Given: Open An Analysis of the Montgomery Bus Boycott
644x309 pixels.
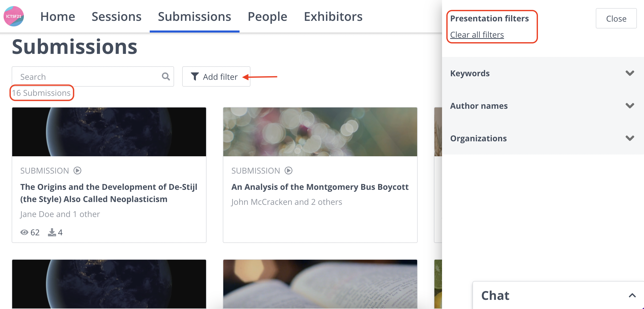Looking at the screenshot, I should 320,187.
